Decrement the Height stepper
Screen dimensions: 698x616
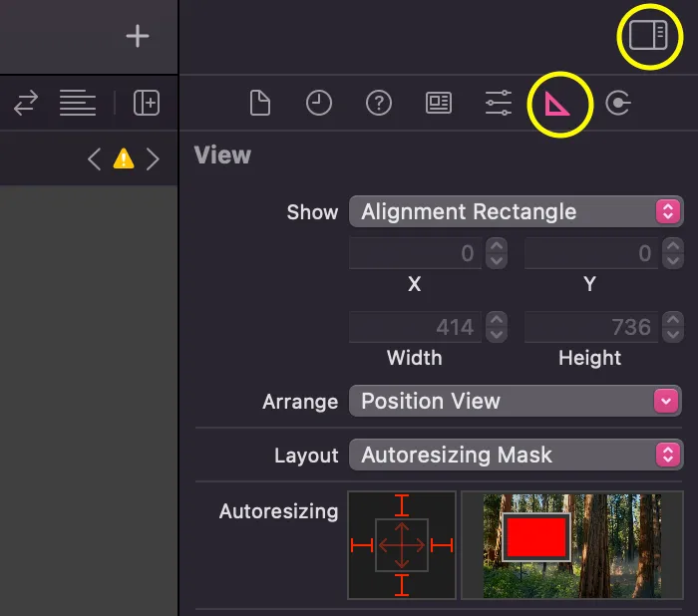[673, 335]
